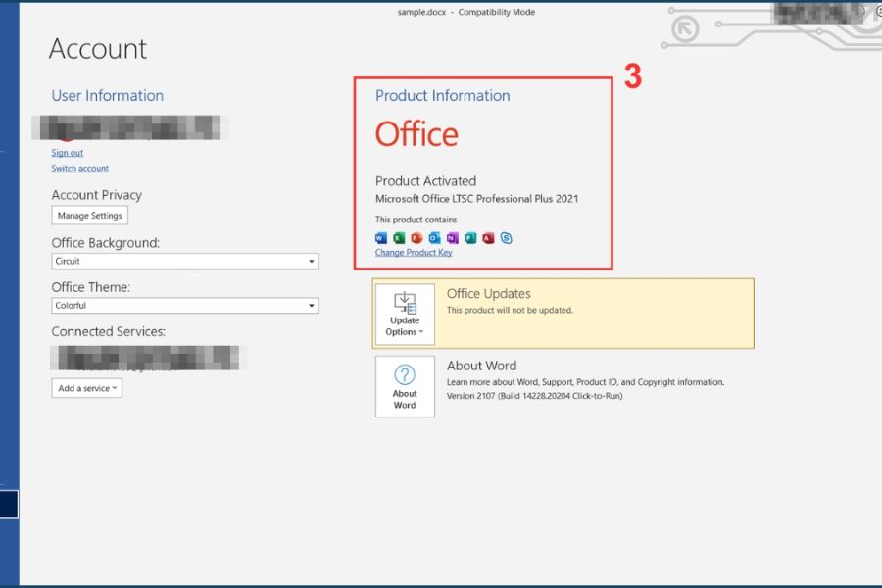The image size is (882, 588).
Task: Follow the Change Product Key link
Action: tap(414, 253)
